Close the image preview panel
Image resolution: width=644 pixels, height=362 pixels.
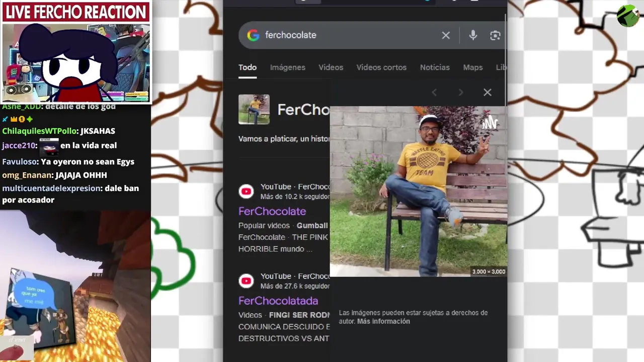tap(488, 92)
